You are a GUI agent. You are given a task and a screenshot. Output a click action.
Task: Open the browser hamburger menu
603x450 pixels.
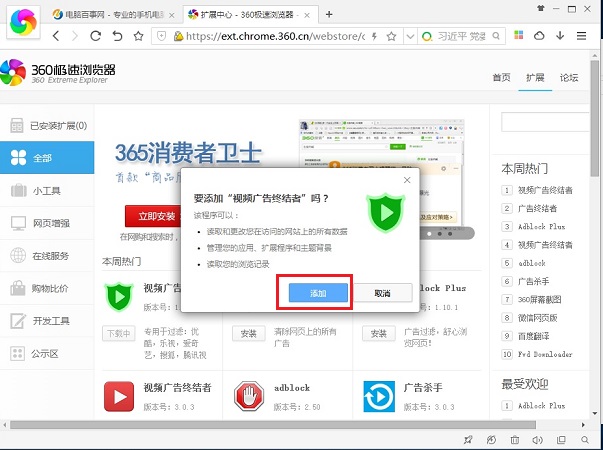click(581, 36)
